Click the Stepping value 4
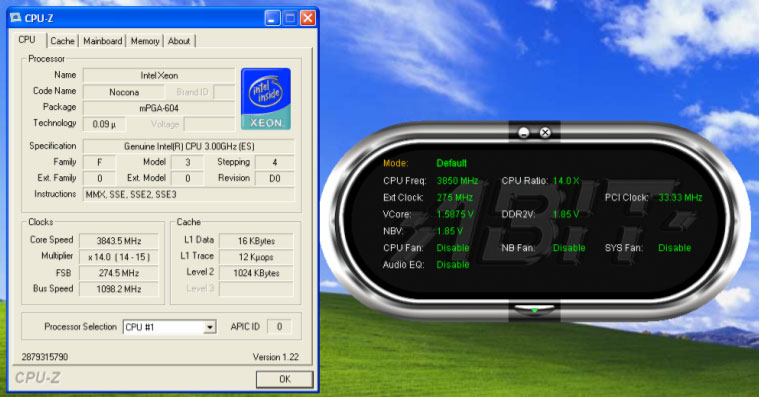The height and width of the screenshot is (397, 759). [274, 162]
